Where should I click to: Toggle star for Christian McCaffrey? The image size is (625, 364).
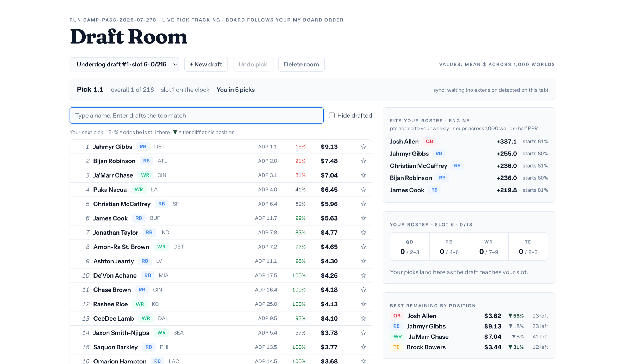coord(363,204)
